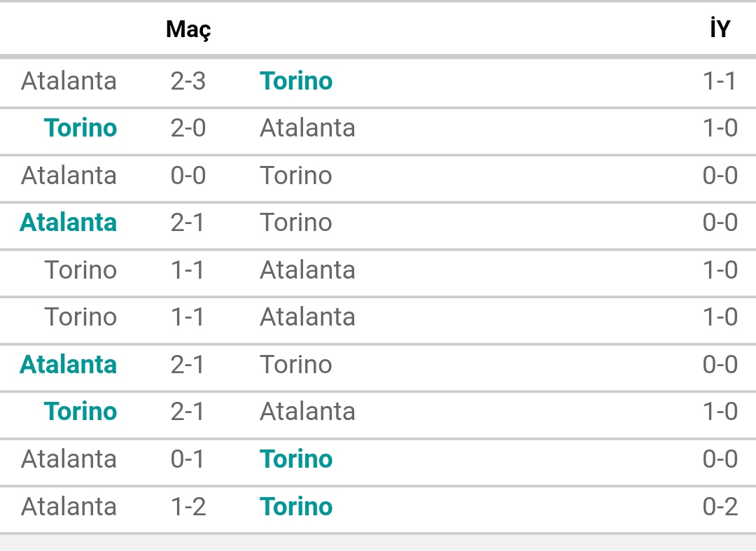The height and width of the screenshot is (551, 756).
Task: Click Atalanta away team in the 2-0 Torino row
Action: [307, 128]
